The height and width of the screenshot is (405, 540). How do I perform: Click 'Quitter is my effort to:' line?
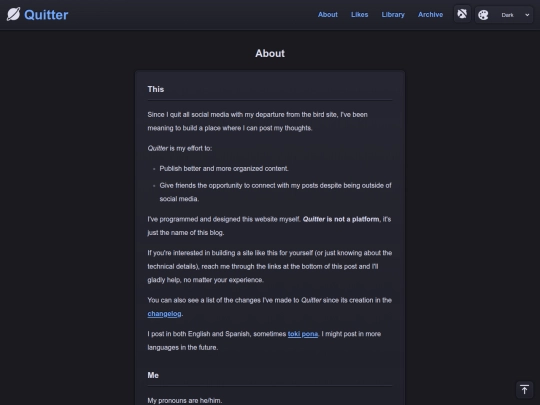pyautogui.click(x=179, y=148)
